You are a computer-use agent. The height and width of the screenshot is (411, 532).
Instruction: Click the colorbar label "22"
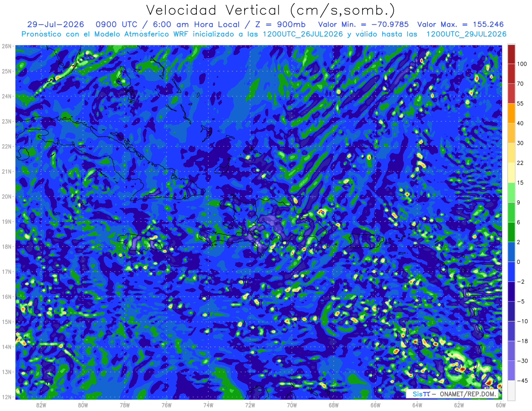point(520,163)
